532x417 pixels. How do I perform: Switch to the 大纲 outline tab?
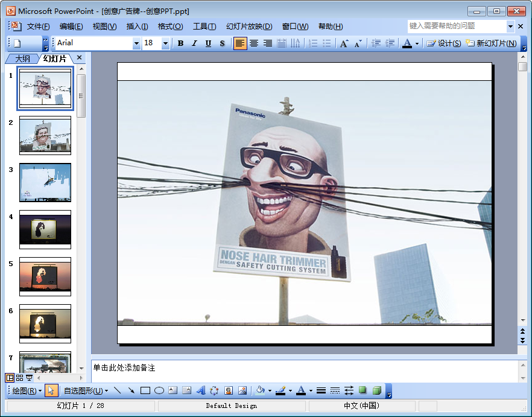pos(22,59)
